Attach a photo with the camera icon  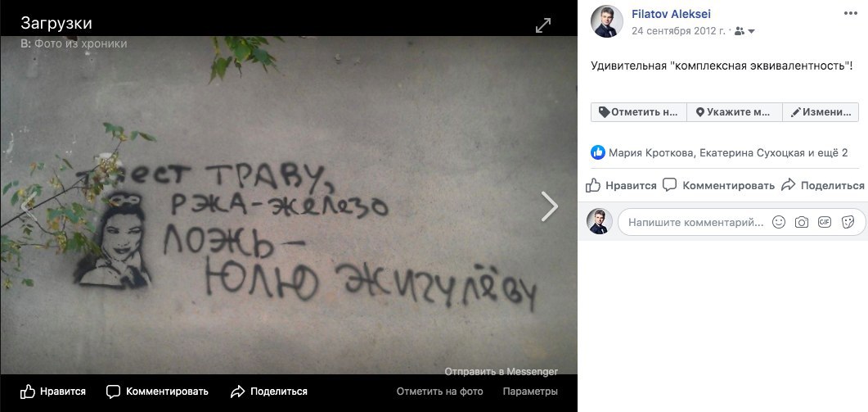[x=802, y=222]
